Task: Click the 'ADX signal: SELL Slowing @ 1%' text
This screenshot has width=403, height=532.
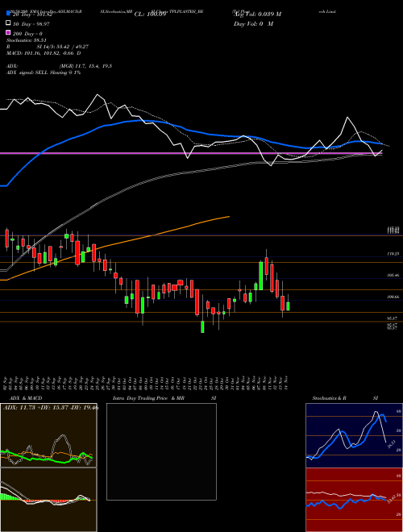Action: (x=44, y=73)
